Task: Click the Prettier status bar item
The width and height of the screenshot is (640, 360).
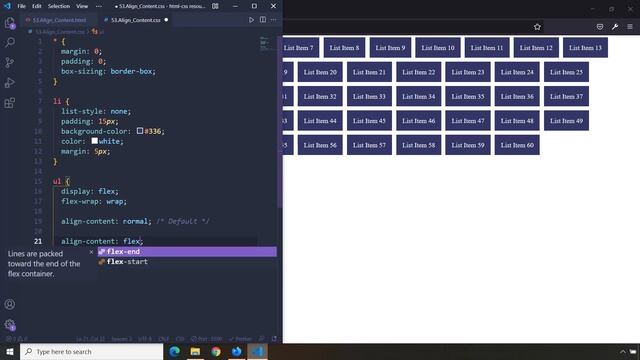Action: (x=241, y=339)
